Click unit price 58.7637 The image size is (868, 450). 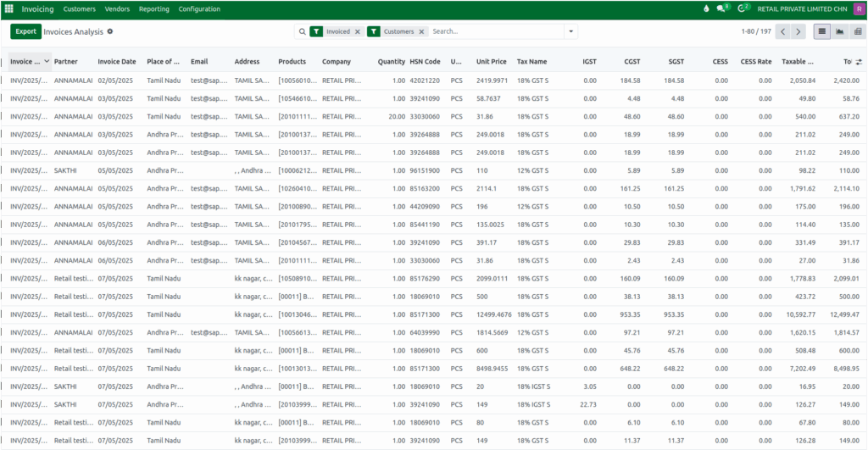pos(488,98)
